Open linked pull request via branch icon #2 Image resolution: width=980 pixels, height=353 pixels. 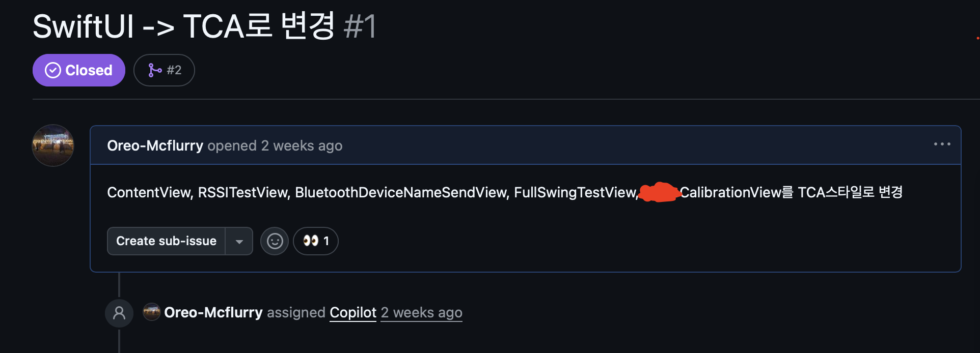pyautogui.click(x=164, y=70)
